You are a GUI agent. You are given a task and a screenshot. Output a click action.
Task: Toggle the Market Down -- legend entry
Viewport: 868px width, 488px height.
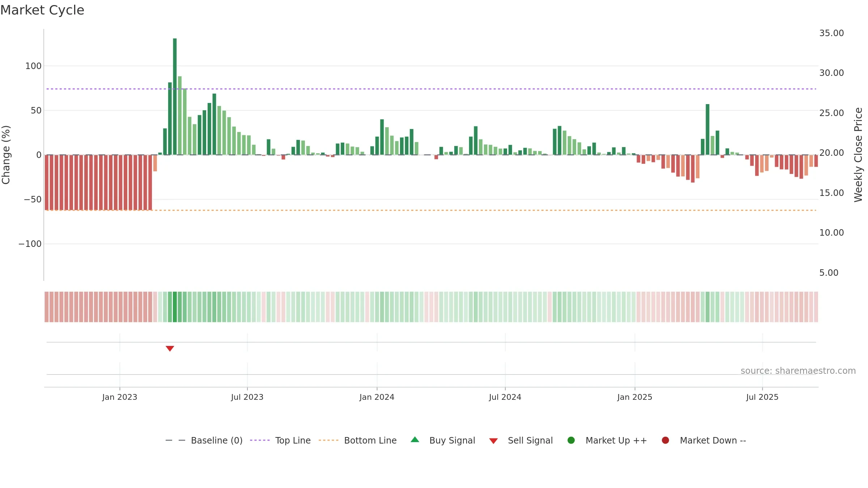click(704, 440)
